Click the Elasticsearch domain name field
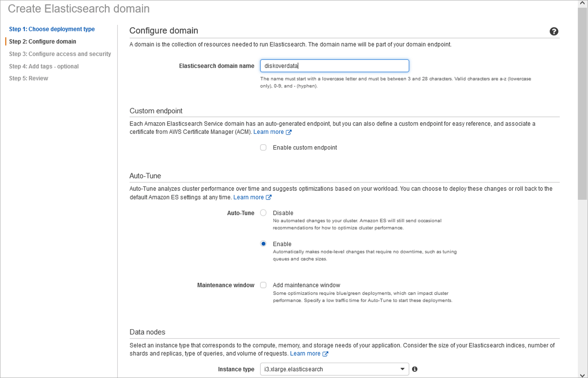Image resolution: width=588 pixels, height=378 pixels. tap(334, 65)
